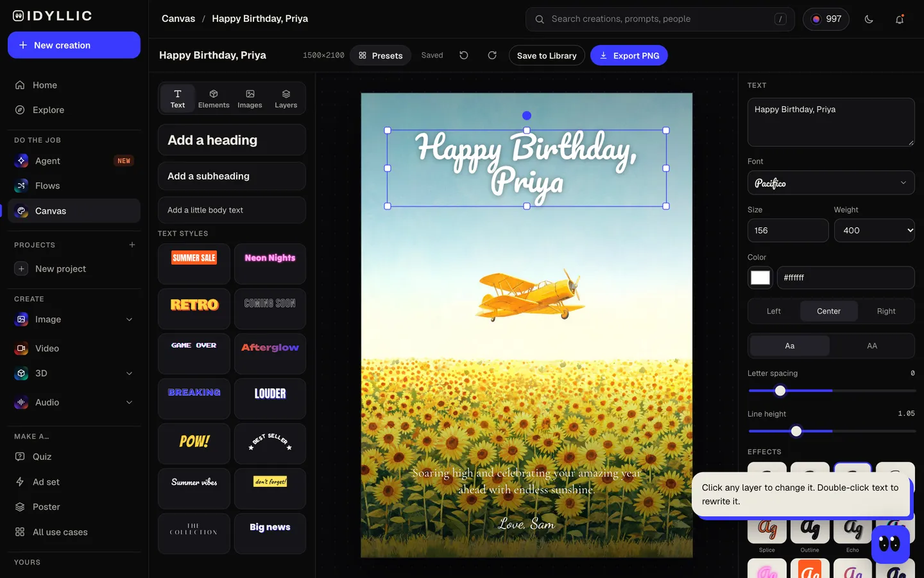Click Add a little body text

[x=232, y=210]
